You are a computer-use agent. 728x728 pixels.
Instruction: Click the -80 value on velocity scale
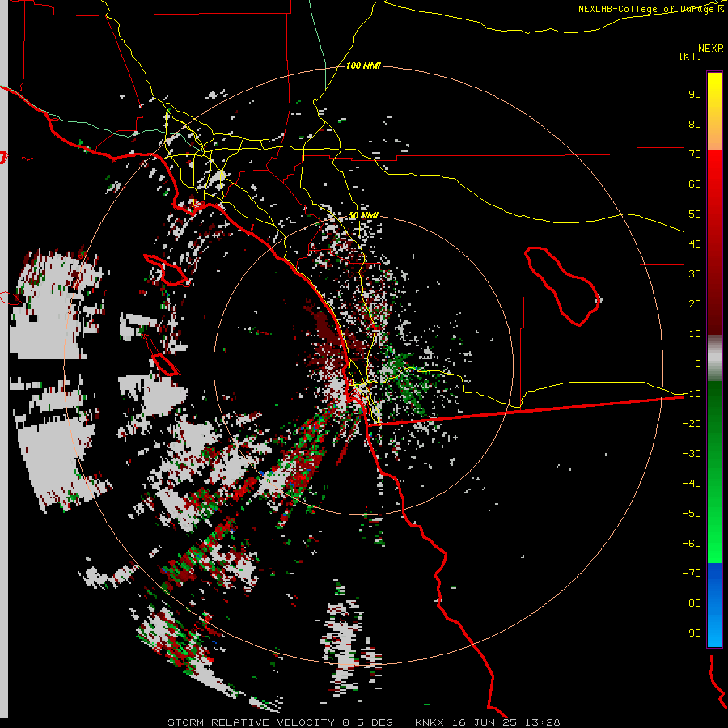point(692,603)
